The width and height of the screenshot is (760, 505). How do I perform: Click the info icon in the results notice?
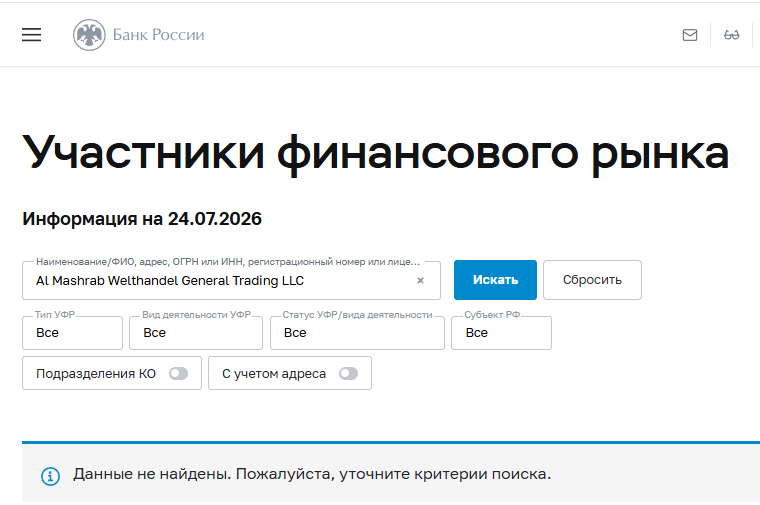click(50, 476)
